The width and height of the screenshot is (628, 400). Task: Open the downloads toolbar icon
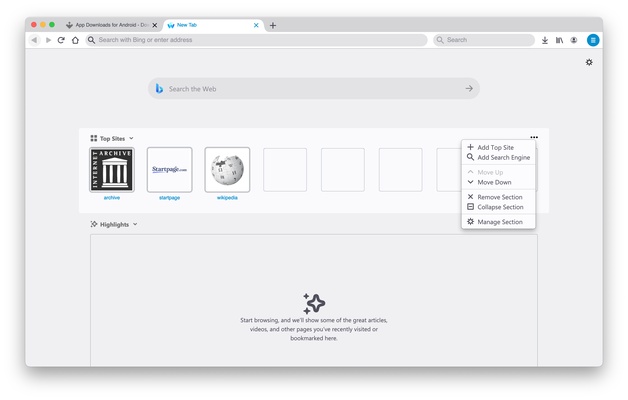tap(545, 40)
